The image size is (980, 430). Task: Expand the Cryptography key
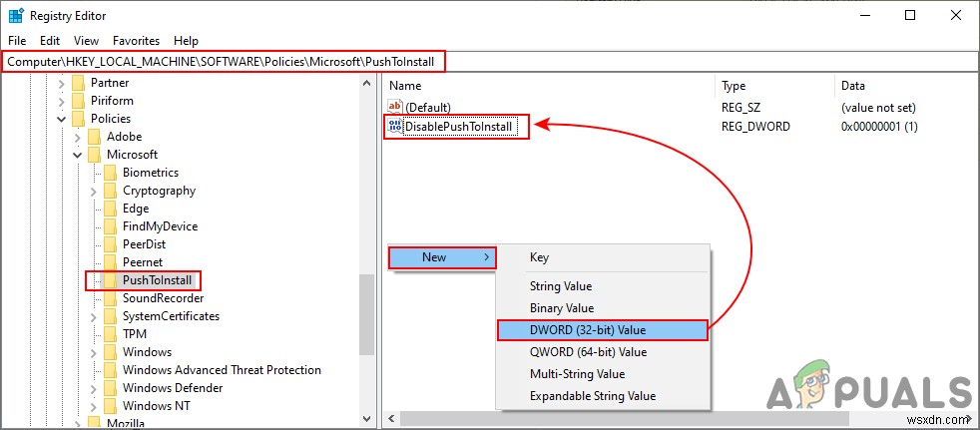93,191
